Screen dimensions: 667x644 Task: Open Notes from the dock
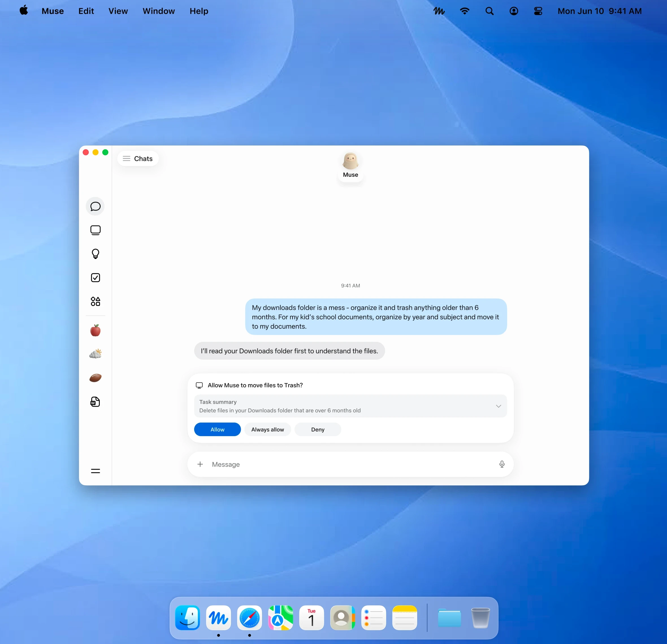pos(405,617)
